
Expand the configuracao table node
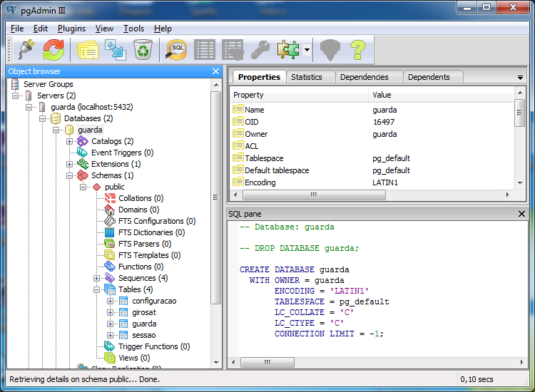110,301
